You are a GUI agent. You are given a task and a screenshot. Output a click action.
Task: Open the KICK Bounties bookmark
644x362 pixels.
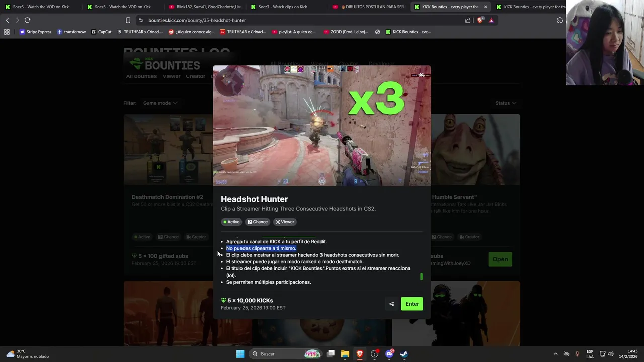click(408, 32)
